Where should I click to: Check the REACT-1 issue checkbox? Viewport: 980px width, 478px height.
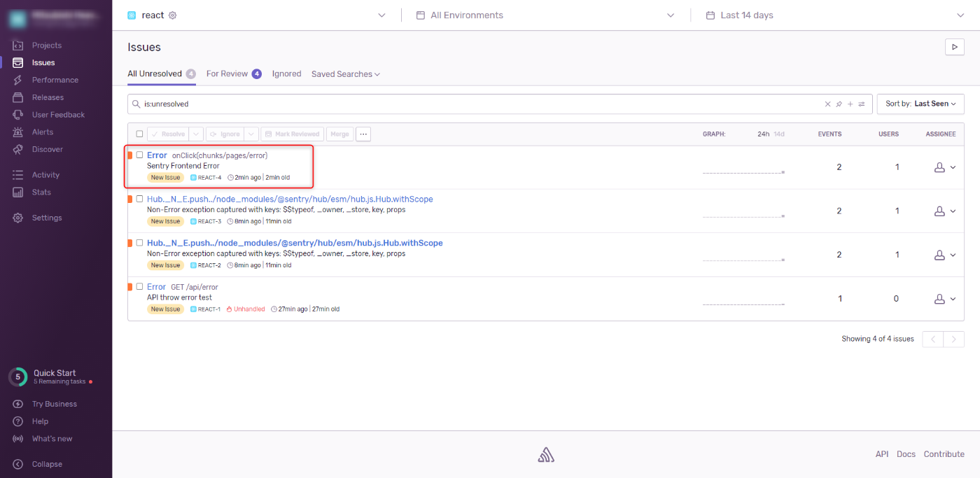[x=139, y=286]
